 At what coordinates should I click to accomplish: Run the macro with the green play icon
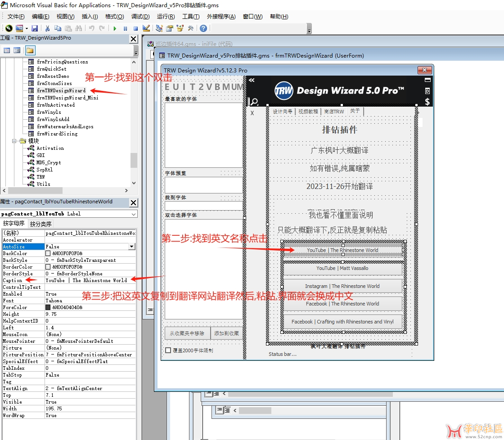click(115, 28)
